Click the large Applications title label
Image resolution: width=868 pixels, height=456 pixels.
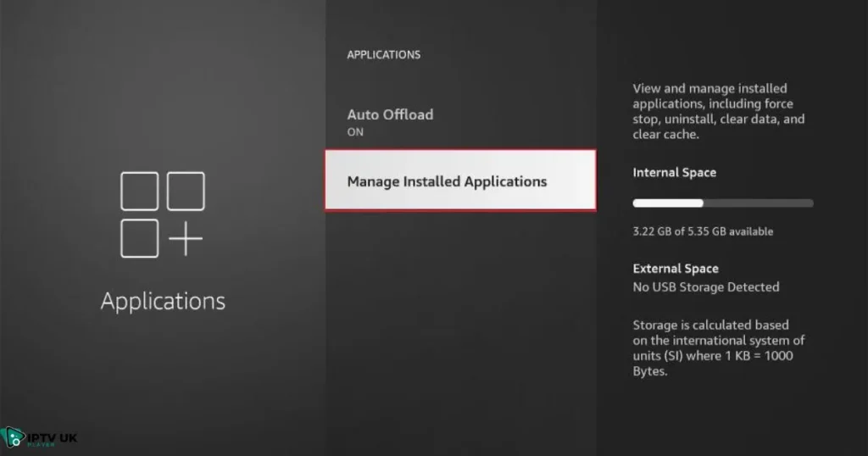(x=163, y=301)
